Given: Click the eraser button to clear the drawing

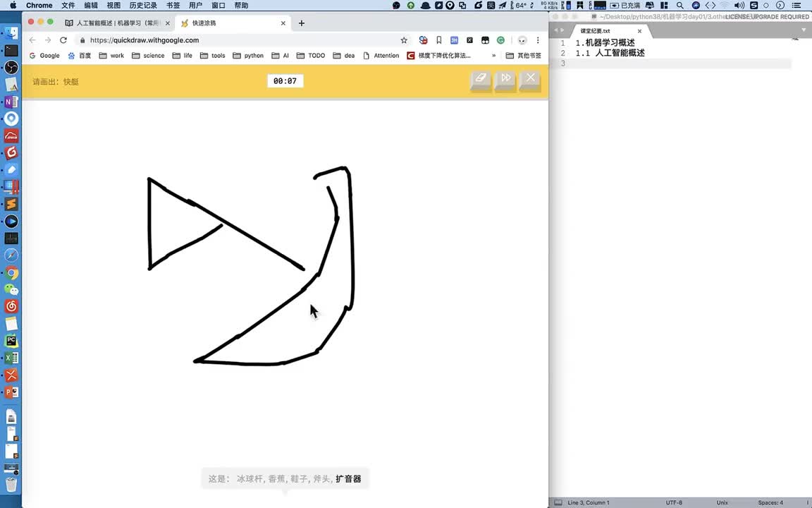Looking at the screenshot, I should pos(481,80).
